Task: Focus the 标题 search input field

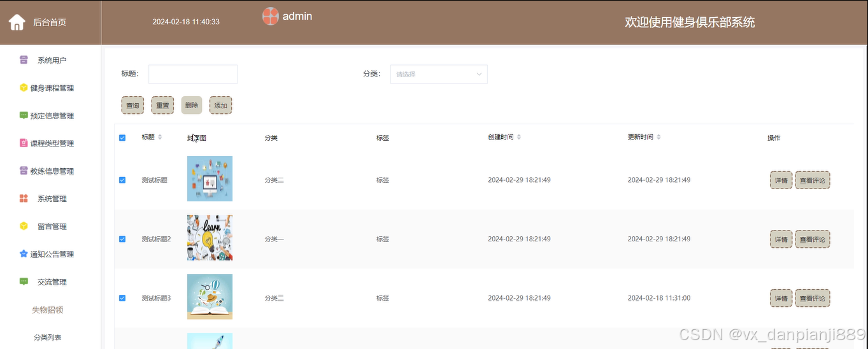Action: [x=193, y=74]
